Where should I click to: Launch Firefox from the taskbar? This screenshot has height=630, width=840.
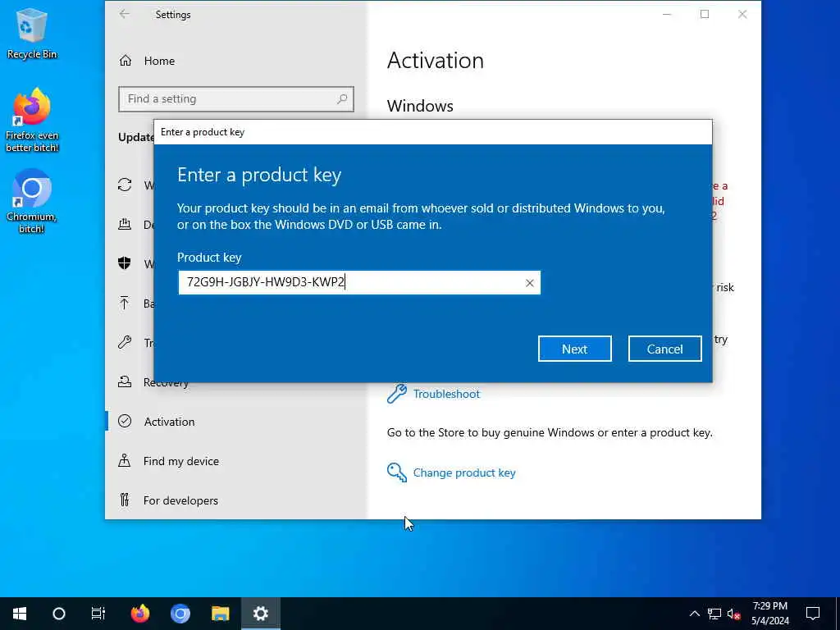[140, 614]
